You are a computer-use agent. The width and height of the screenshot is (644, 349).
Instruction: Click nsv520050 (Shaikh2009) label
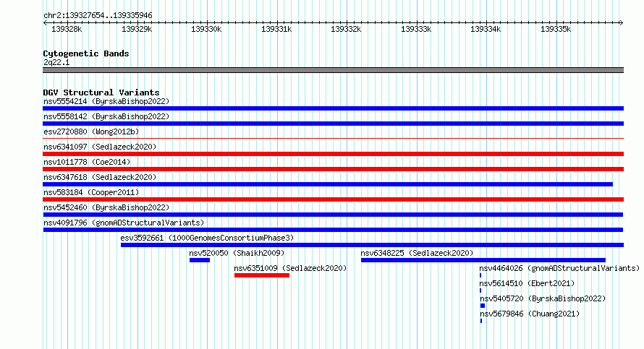[x=237, y=253]
